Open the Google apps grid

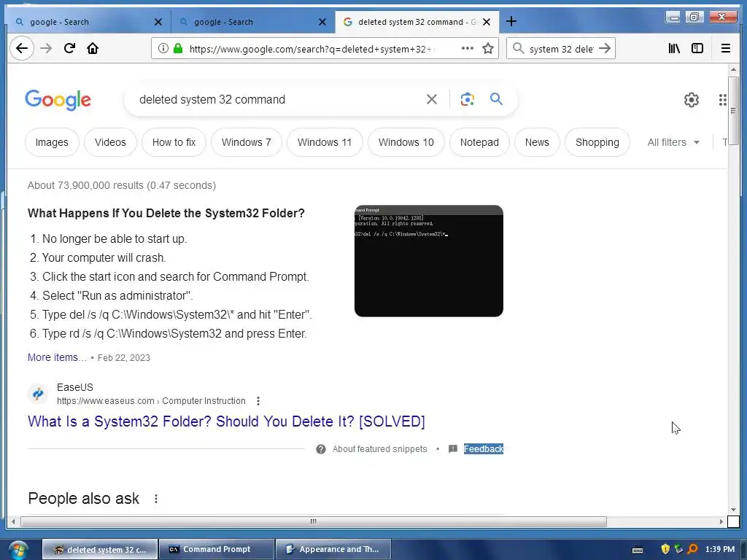pyautogui.click(x=723, y=99)
